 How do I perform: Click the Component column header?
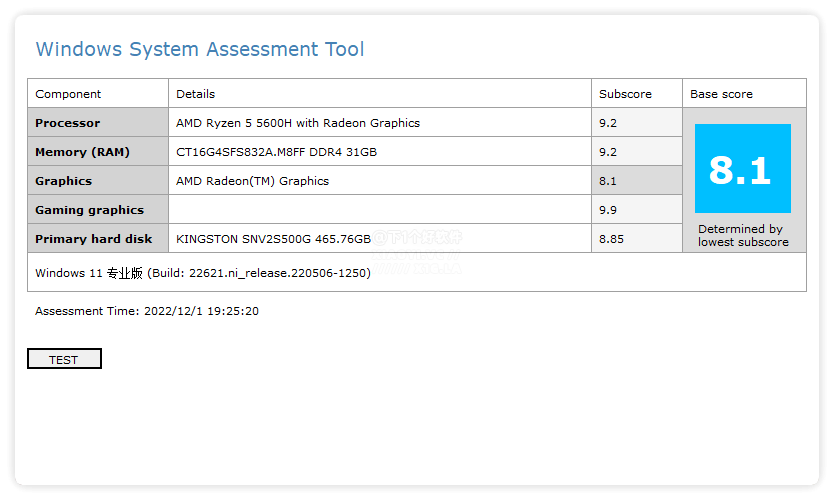68,94
